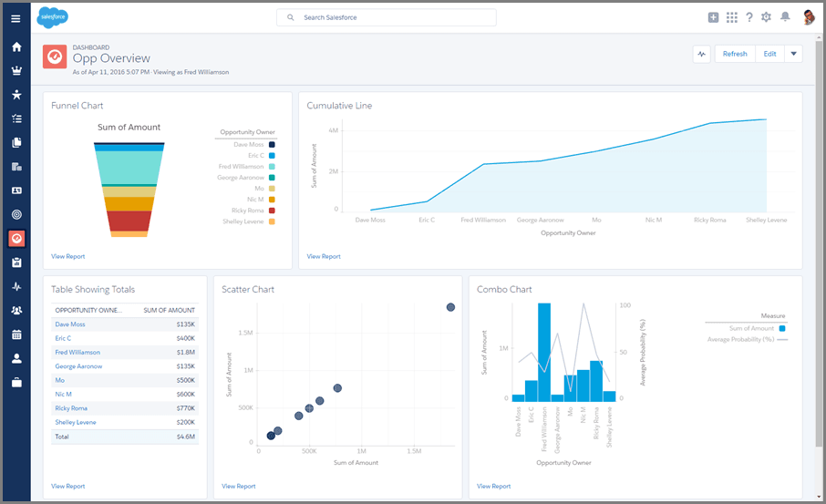Click the Refresh button
Image resolution: width=826 pixels, height=504 pixels.
click(x=735, y=54)
